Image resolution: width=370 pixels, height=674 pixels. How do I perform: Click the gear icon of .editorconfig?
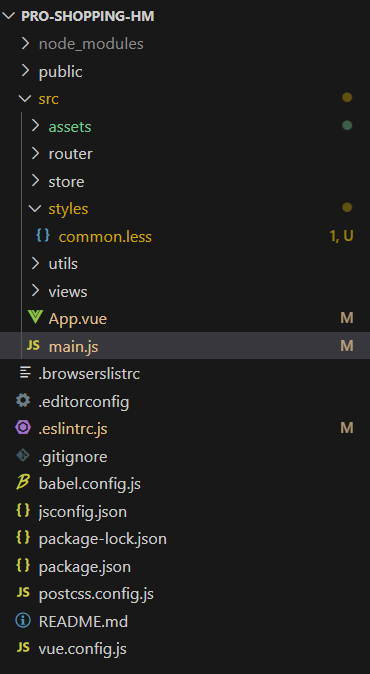(23, 401)
